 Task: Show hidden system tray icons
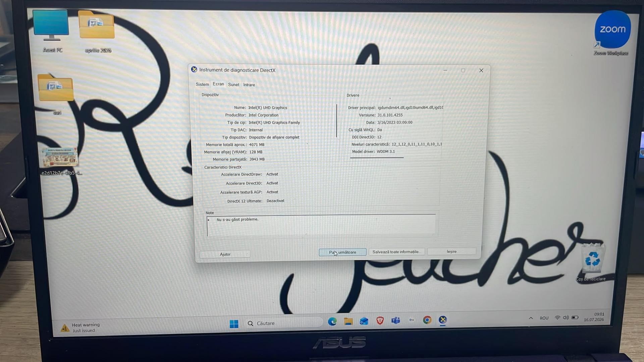(x=531, y=318)
